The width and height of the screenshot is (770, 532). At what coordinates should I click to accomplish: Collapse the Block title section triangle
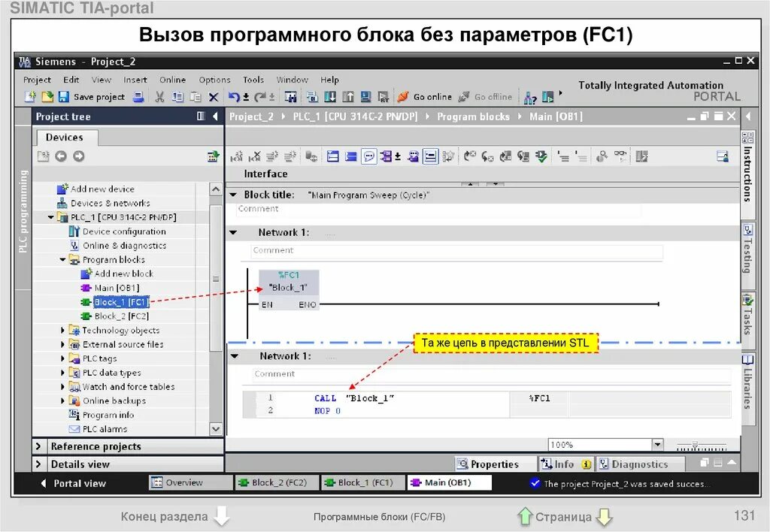tap(233, 195)
